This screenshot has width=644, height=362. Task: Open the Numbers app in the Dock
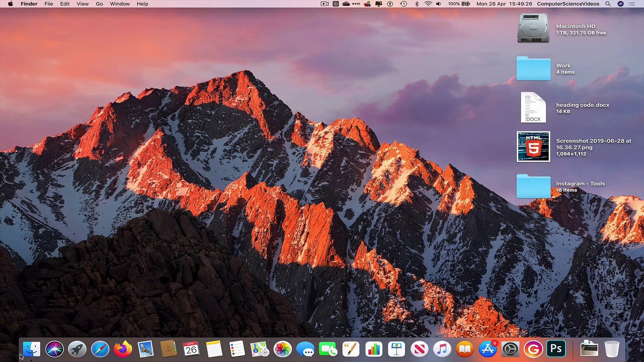[x=373, y=348]
